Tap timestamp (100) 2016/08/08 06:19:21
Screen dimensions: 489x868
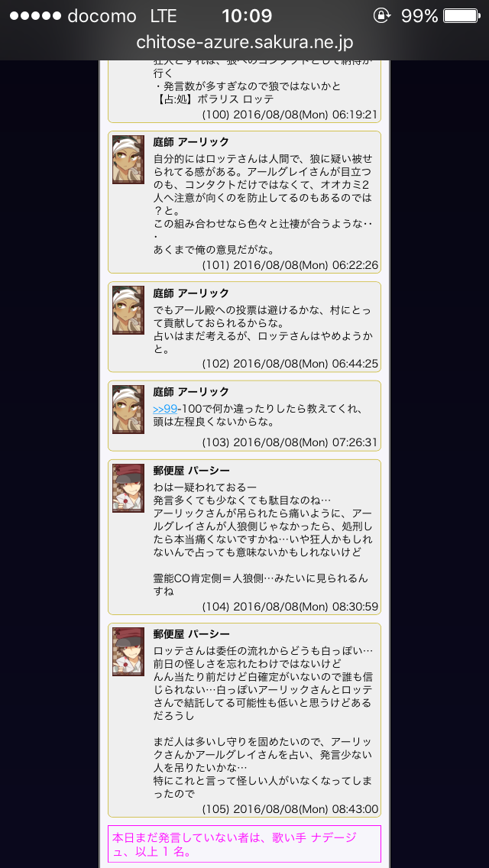290,115
